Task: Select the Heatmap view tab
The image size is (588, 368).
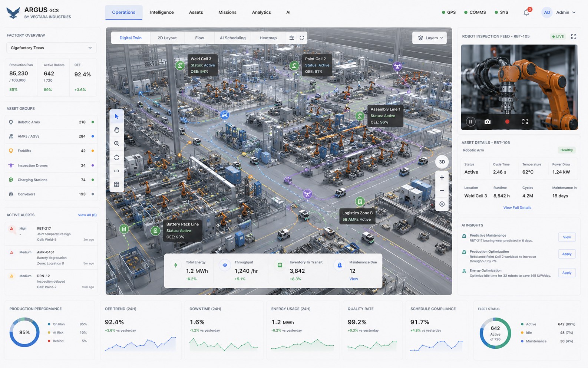Action: click(268, 38)
